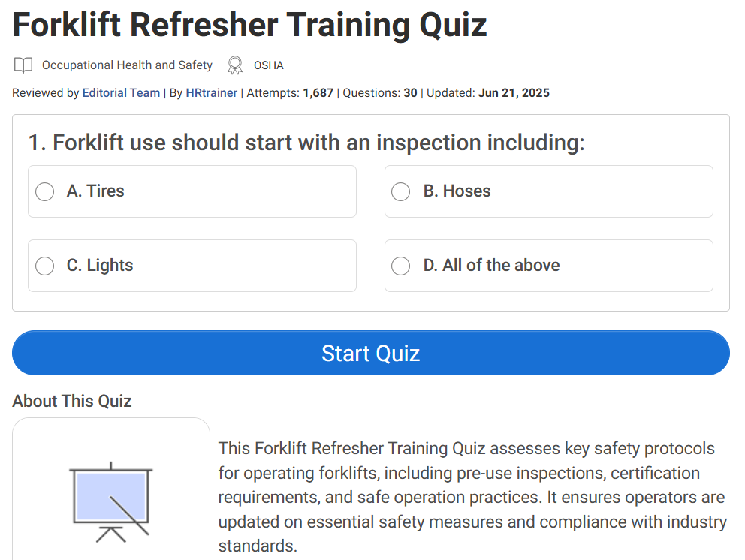
Task: Click the Forklift Refresher Training Quiz title
Action: point(249,25)
